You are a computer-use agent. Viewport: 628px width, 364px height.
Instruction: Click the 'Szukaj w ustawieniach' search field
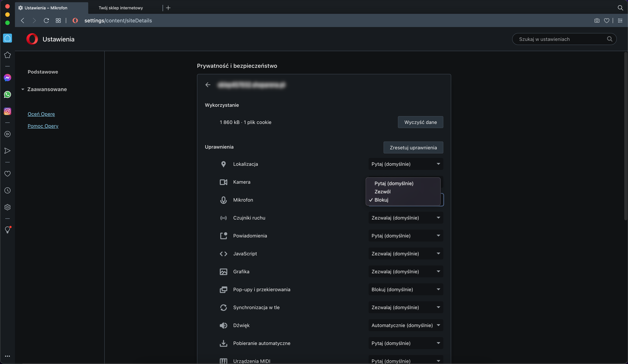click(561, 39)
